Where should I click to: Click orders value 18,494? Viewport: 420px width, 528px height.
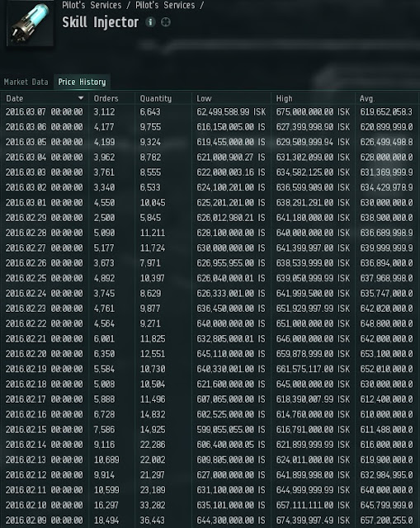(106, 521)
